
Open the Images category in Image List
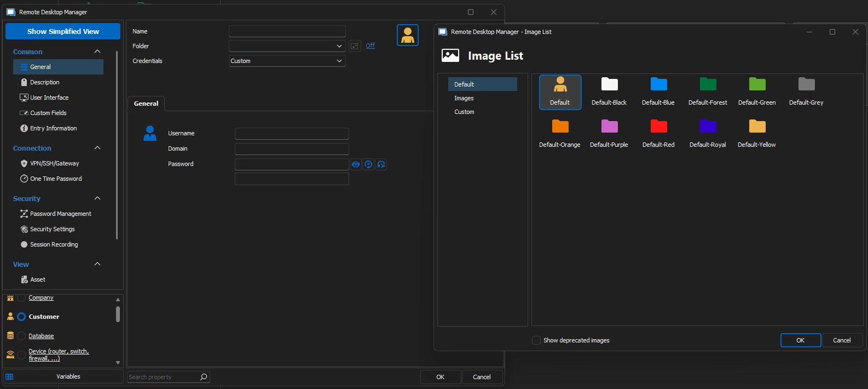coord(464,98)
